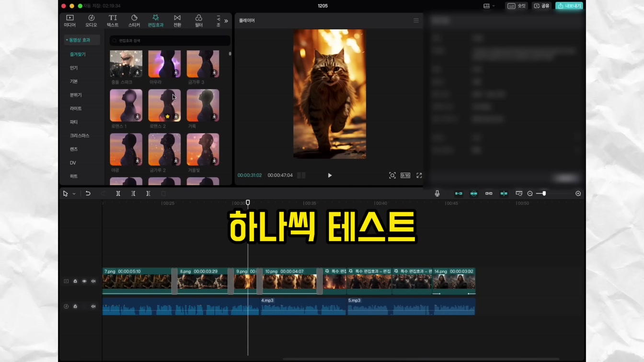Select the 파티 party category

click(74, 122)
